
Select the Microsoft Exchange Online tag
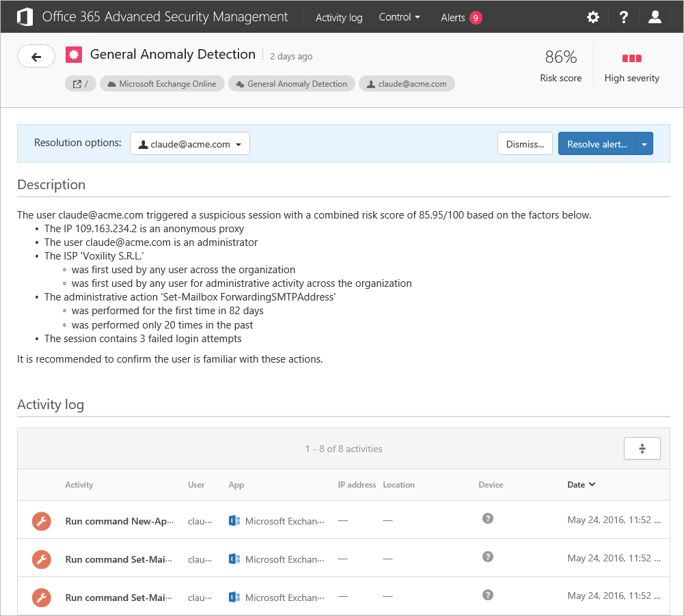(x=162, y=83)
